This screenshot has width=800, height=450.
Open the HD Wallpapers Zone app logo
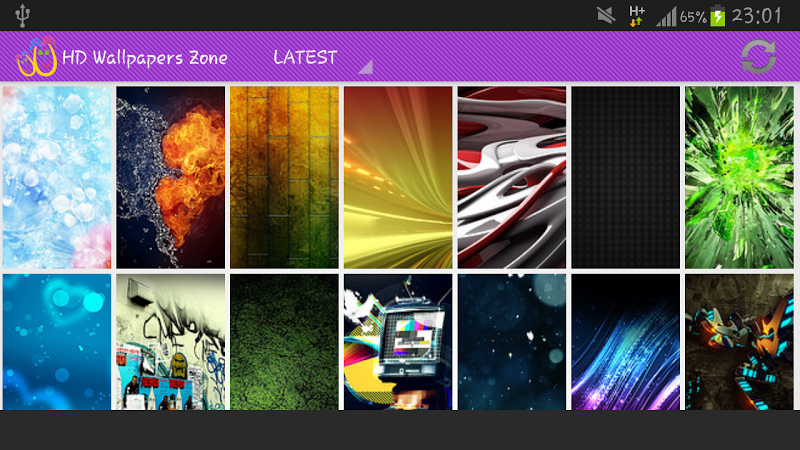36,57
